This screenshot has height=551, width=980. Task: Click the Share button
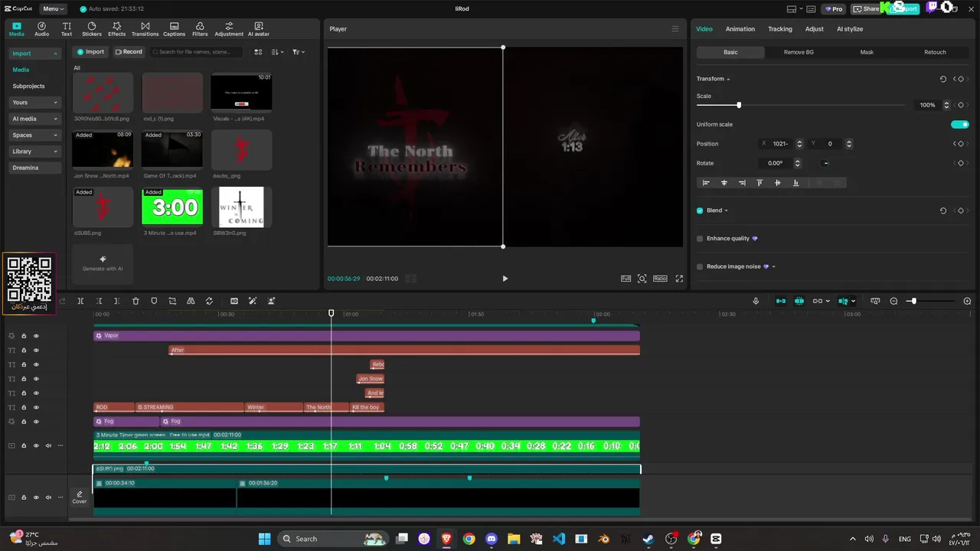coord(867,9)
